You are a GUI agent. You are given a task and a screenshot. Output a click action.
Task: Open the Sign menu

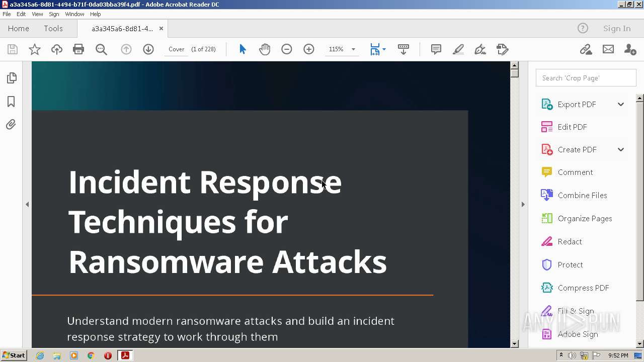54,14
